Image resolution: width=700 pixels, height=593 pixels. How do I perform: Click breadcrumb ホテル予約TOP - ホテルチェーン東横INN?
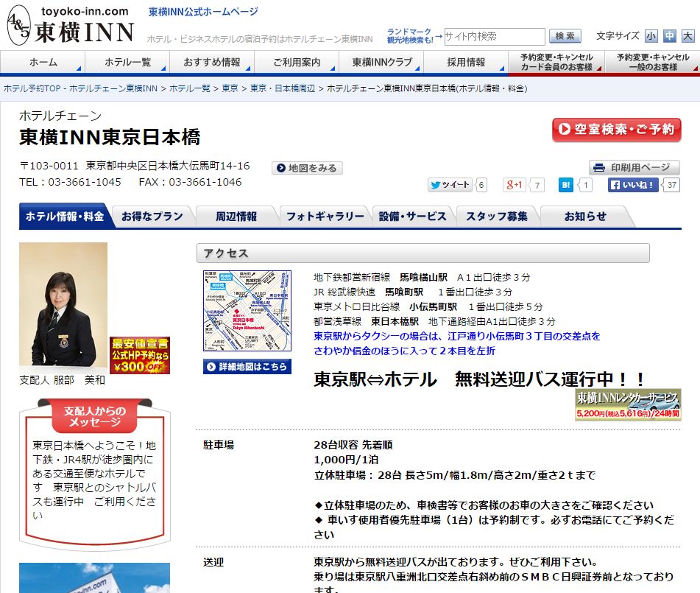coord(80,88)
